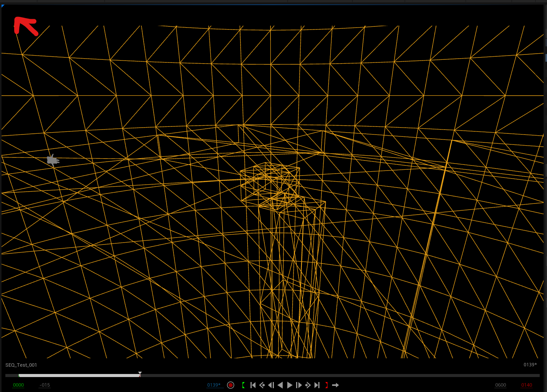Image resolution: width=547 pixels, height=392 pixels.
Task: Click the playhead marker on the scrub bar
Action: click(x=140, y=374)
